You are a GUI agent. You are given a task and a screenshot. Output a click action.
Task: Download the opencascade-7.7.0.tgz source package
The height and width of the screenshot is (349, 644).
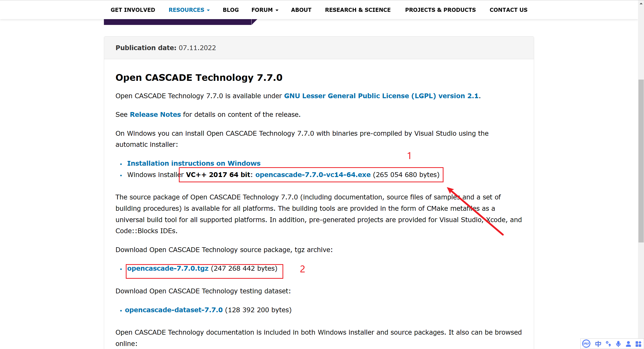tap(168, 268)
